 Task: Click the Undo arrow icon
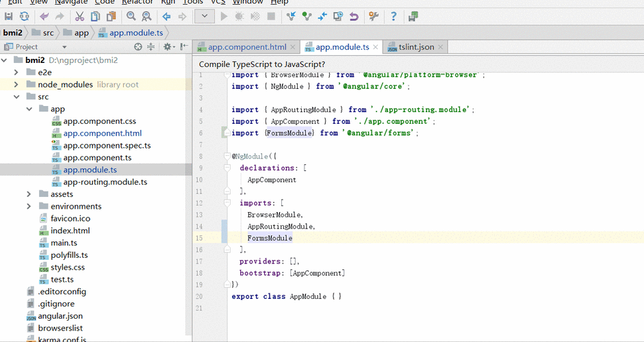(x=44, y=16)
